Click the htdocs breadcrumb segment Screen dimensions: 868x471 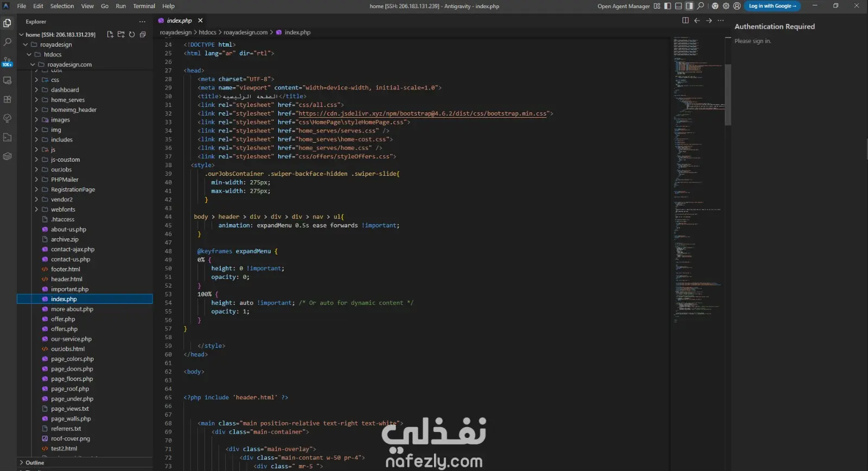(207, 33)
